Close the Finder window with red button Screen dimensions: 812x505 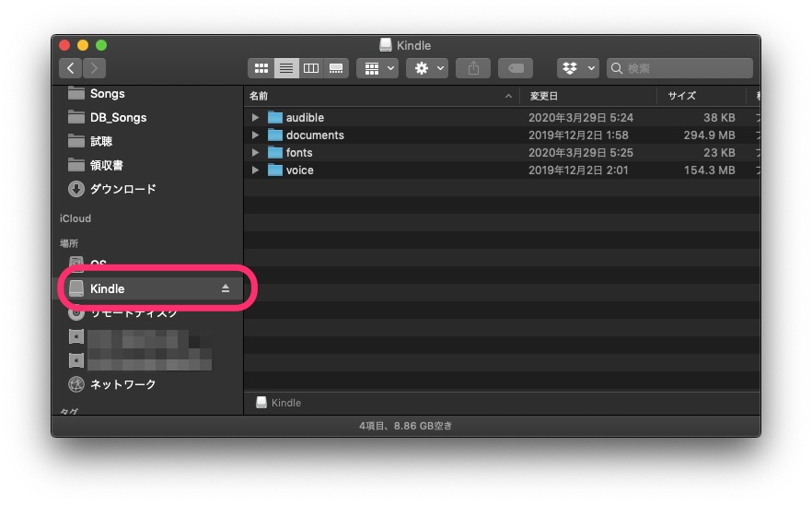(x=64, y=45)
